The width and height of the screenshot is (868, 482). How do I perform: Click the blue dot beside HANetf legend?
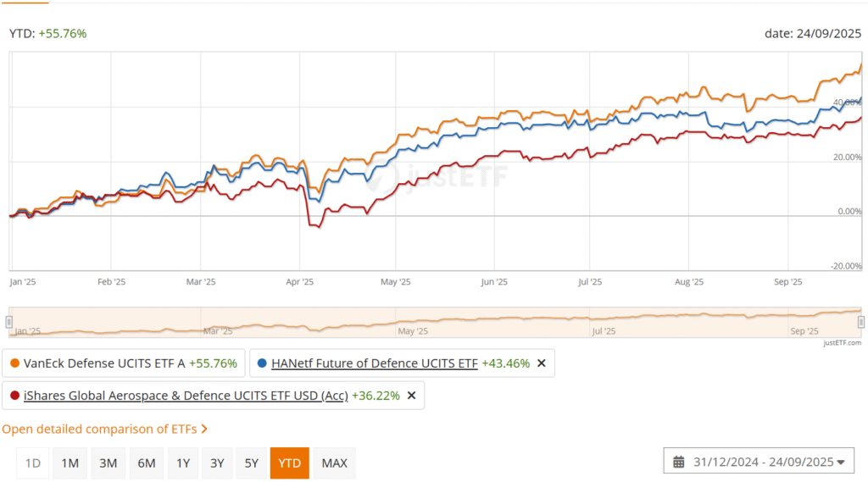263,363
